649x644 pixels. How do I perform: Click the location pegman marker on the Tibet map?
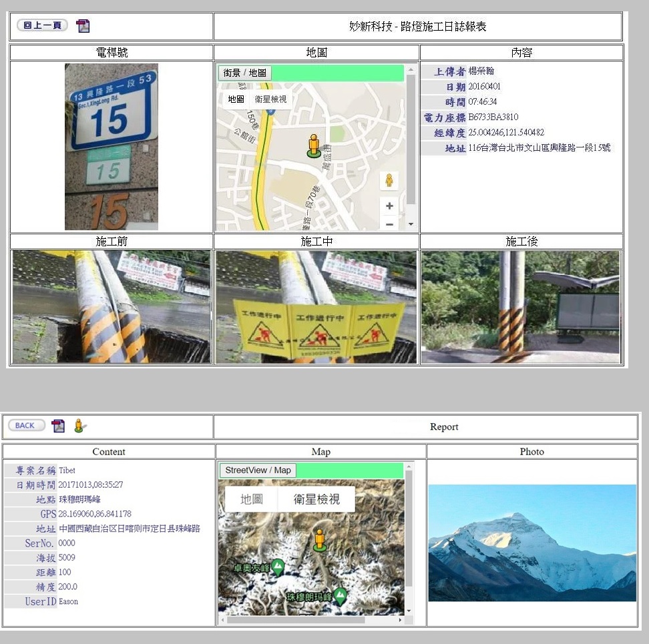tap(320, 540)
